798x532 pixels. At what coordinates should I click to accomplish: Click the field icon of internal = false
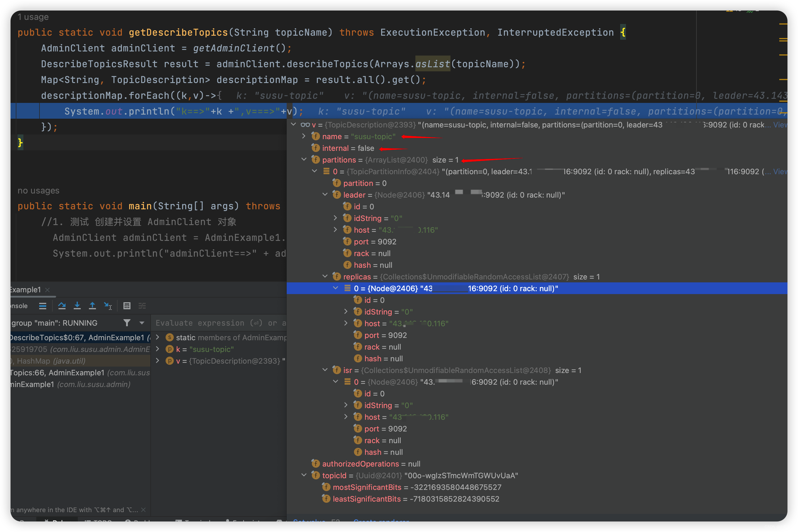316,148
